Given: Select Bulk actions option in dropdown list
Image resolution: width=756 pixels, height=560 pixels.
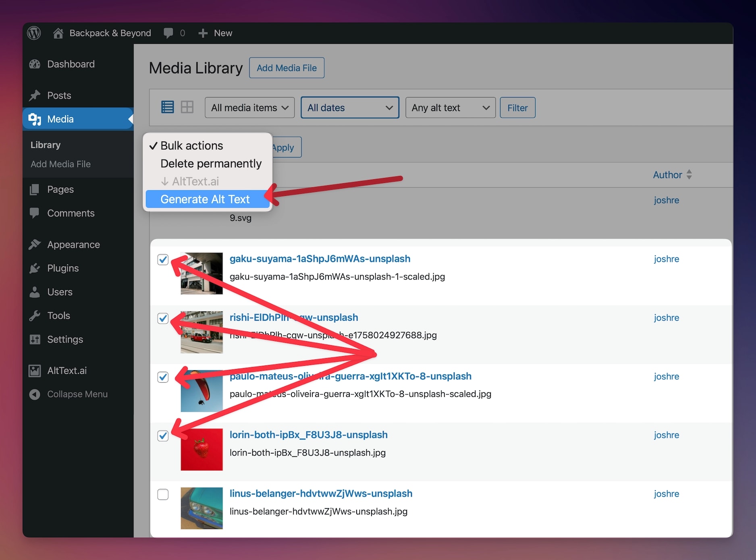Looking at the screenshot, I should click(x=208, y=145).
